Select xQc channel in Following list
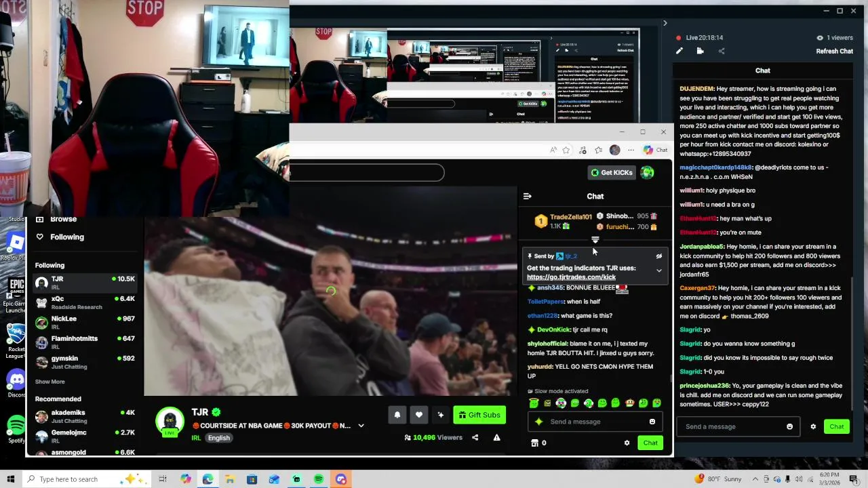868x488 pixels. (x=85, y=302)
